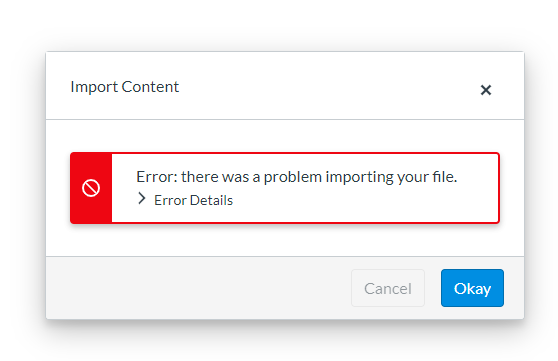
Task: Close the Import Content dialog with X
Action: 485,90
